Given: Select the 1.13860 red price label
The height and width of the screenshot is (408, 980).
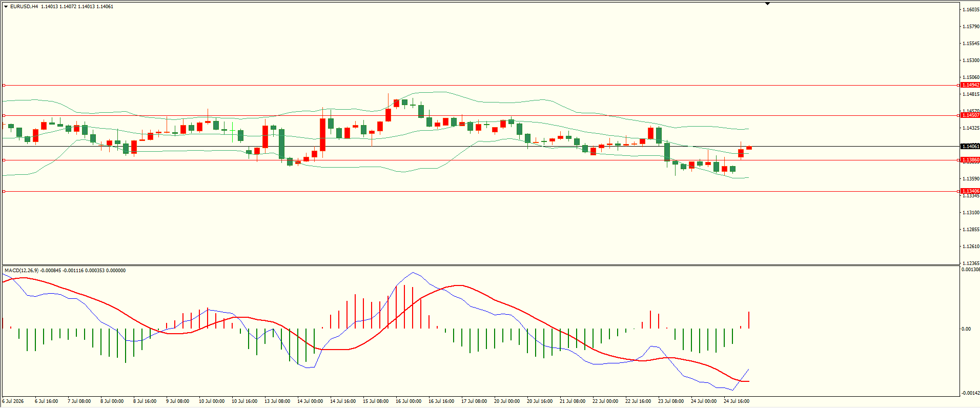Looking at the screenshot, I should pyautogui.click(x=970, y=160).
